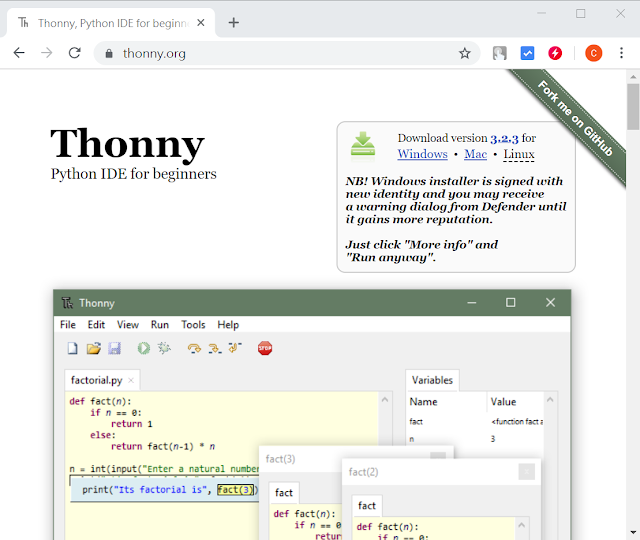Image resolution: width=640 pixels, height=540 pixels.
Task: Click the Fork me on GitHub ribbon
Action: pos(575,118)
